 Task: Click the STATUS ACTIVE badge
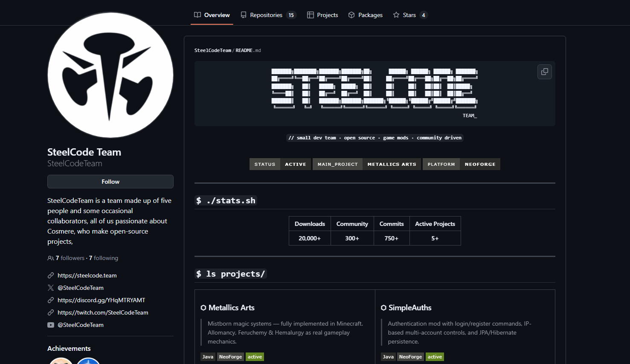tap(280, 164)
